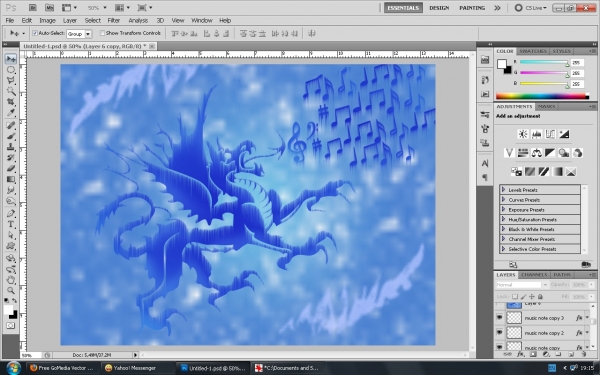Viewport: 600px width, 375px height.
Task: Delete layer using the trash icon
Action: (585, 354)
